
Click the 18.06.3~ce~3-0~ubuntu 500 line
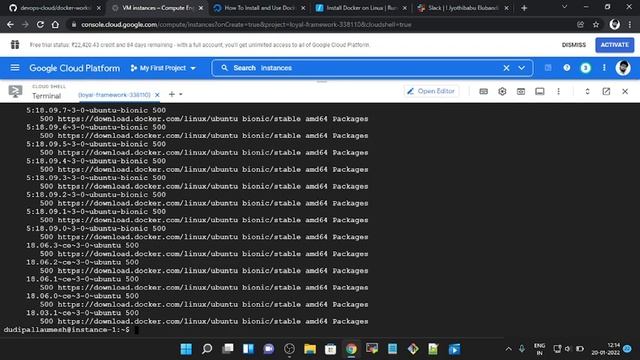82,245
